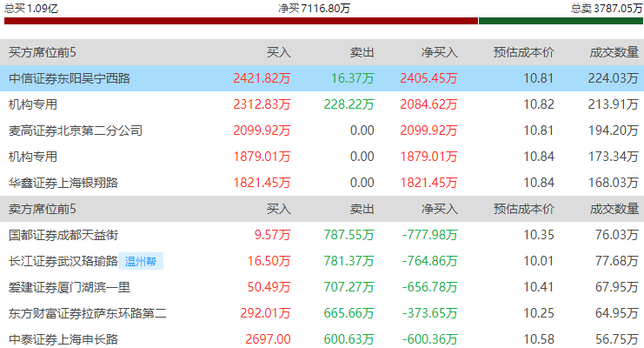The height and width of the screenshot is (348, 644).
Task: Click net value -764.86万
Action: tap(429, 261)
